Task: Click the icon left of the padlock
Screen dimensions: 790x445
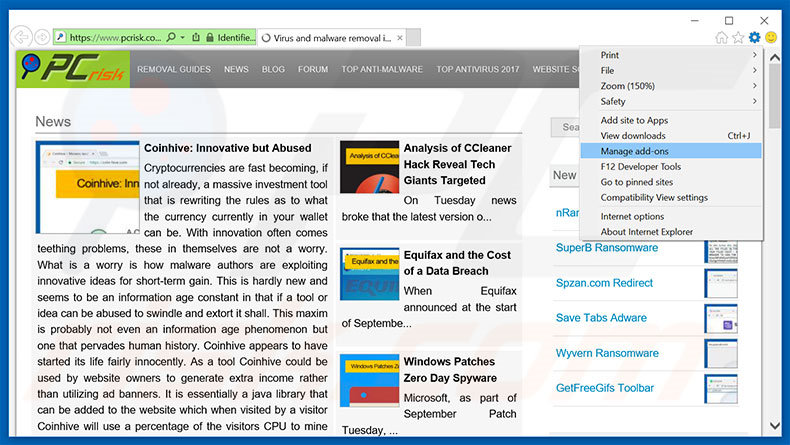Action: pos(196,37)
